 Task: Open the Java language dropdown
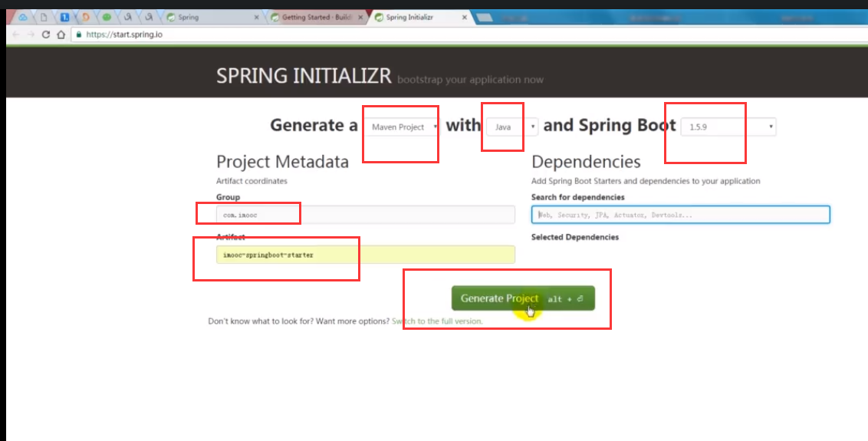512,127
